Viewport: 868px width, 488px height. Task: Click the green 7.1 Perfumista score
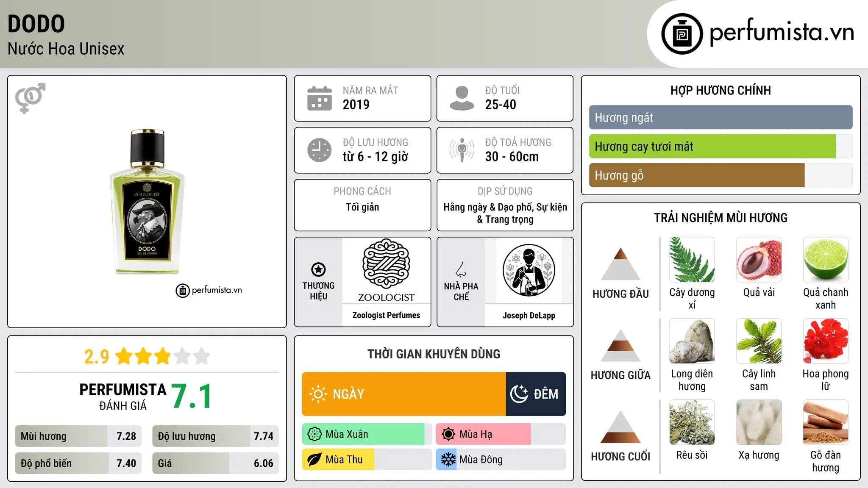point(192,396)
